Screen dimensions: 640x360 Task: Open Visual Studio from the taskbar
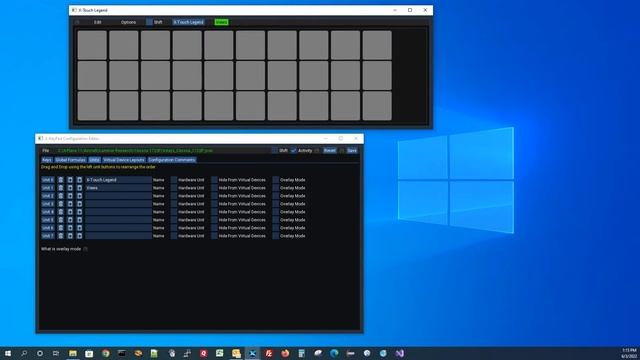point(399,353)
